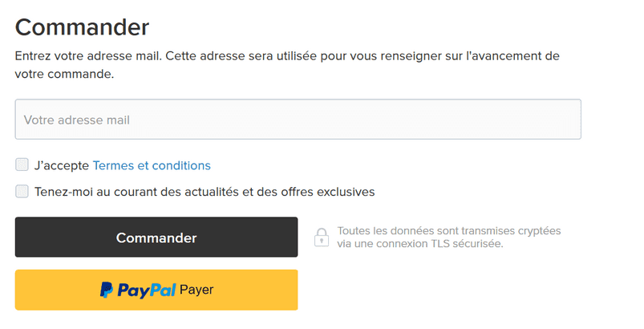Pay with the yellow PayPal Payer button
This screenshot has width=644, height=329.
tap(156, 290)
